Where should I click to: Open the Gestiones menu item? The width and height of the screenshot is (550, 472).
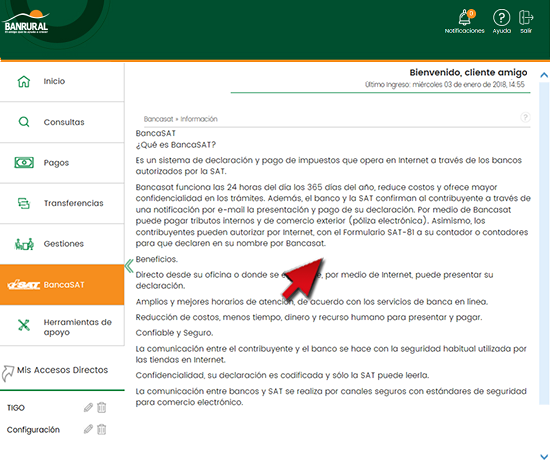coord(62,244)
